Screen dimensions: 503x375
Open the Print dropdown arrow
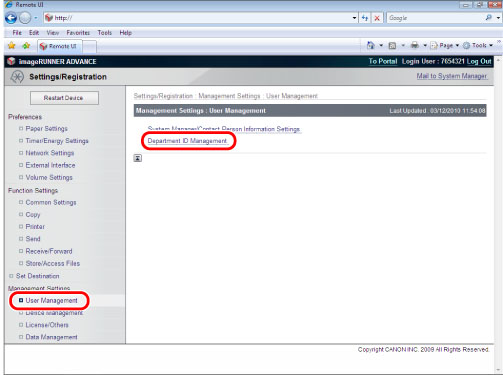[x=425, y=45]
